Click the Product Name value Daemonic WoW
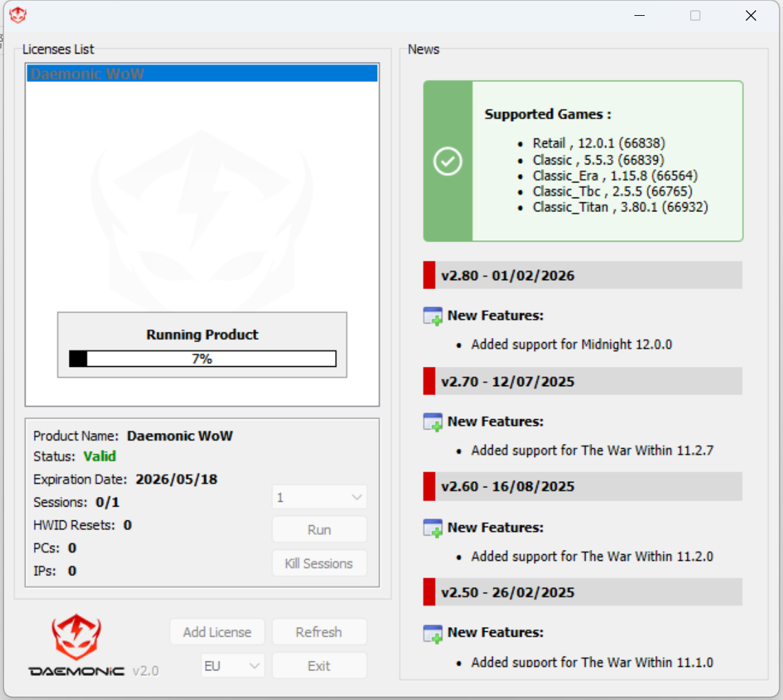Viewport: 783px width, 700px height. [180, 436]
